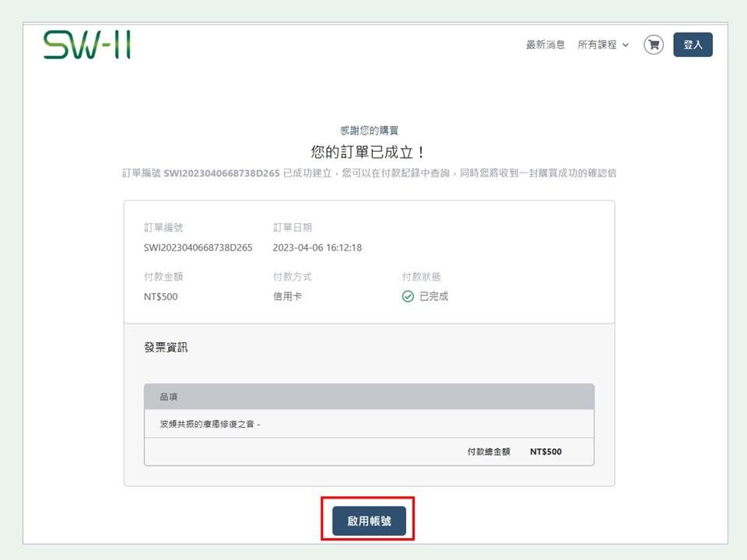Click the 信用卡 payment method text
This screenshot has width=747, height=560.
(287, 296)
